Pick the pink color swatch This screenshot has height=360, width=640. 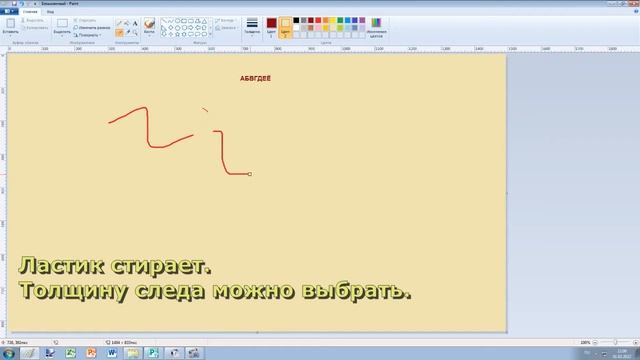[x=318, y=28]
